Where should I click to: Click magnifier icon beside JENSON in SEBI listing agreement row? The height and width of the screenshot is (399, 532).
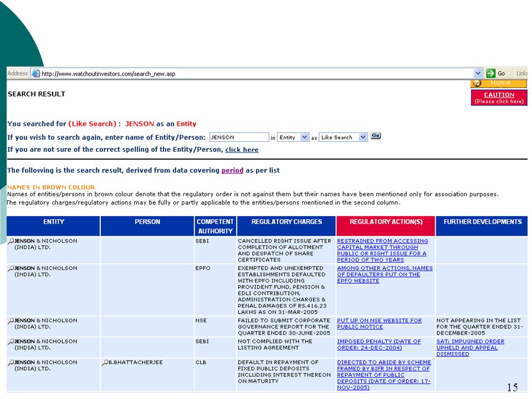11,342
